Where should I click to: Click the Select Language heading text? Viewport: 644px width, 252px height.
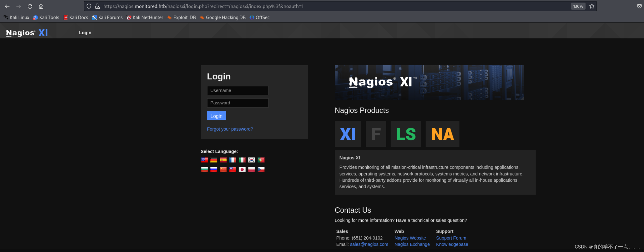[x=219, y=151]
